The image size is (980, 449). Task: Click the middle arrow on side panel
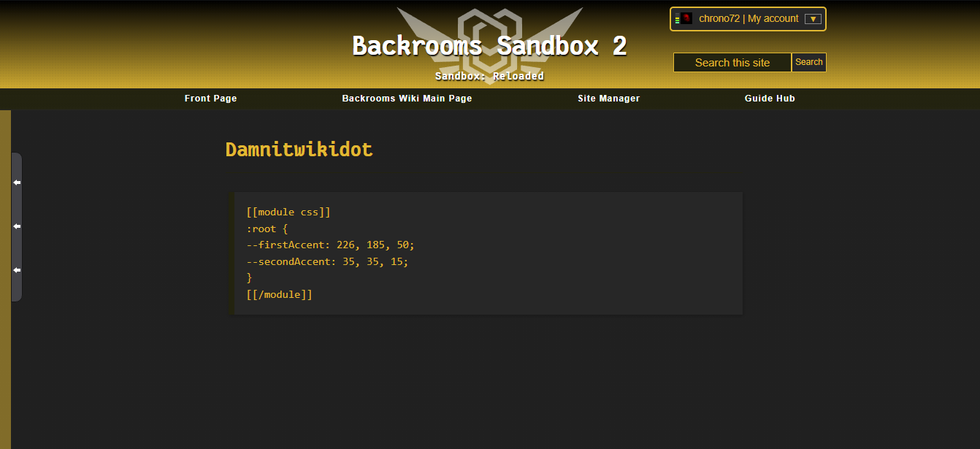[17, 226]
